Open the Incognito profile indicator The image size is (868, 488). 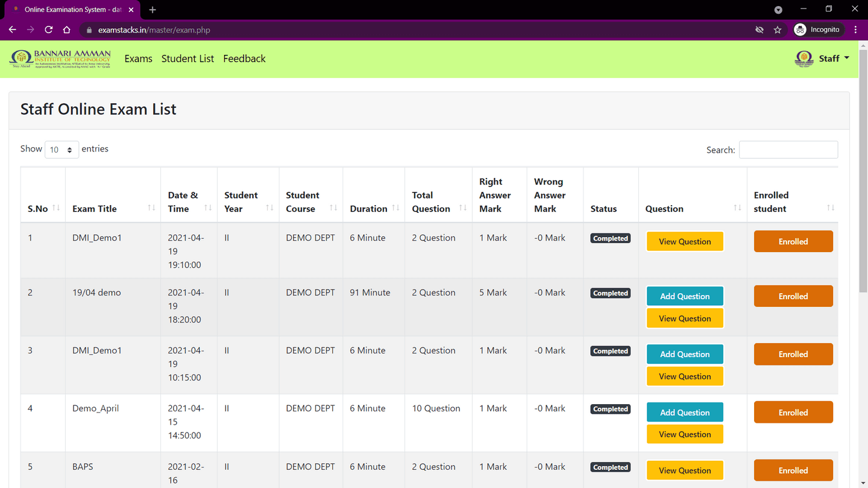coord(817,30)
